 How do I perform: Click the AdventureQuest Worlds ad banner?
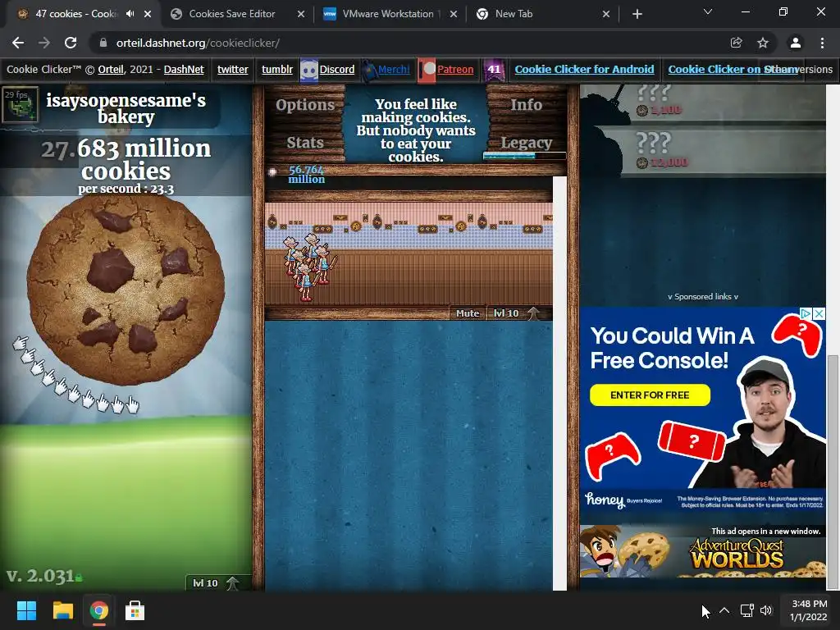coord(703,552)
